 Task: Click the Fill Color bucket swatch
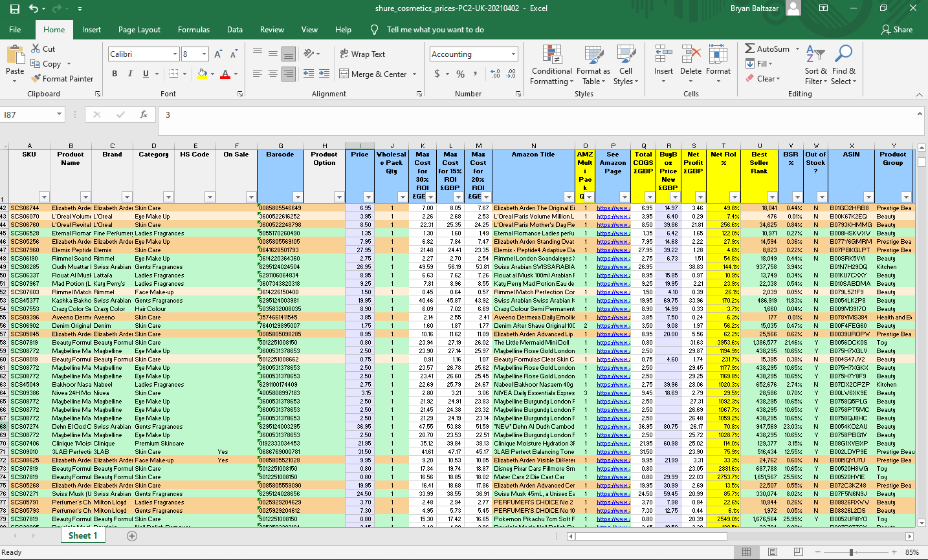point(202,74)
